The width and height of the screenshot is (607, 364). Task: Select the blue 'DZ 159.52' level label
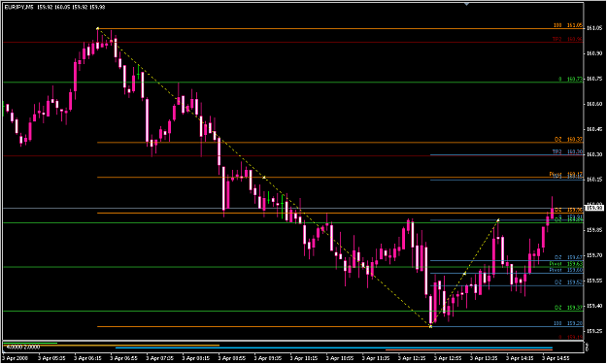[x=568, y=282]
